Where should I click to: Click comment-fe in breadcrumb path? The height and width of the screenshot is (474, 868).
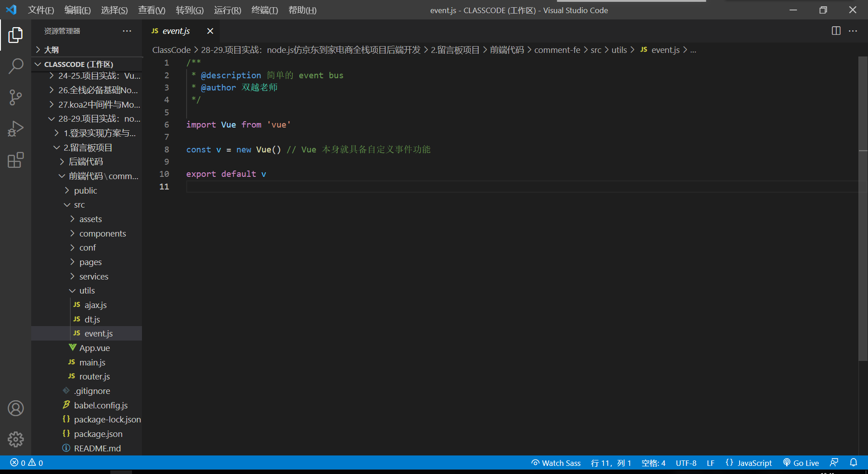(x=557, y=50)
